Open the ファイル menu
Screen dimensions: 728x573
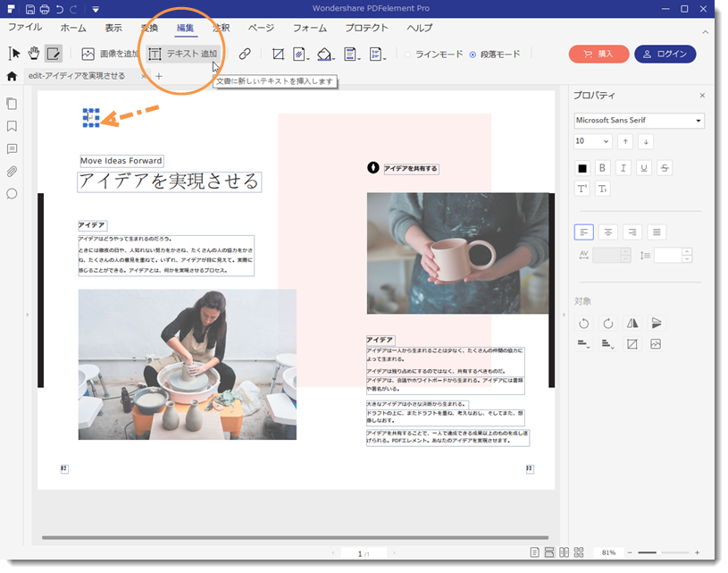25,28
